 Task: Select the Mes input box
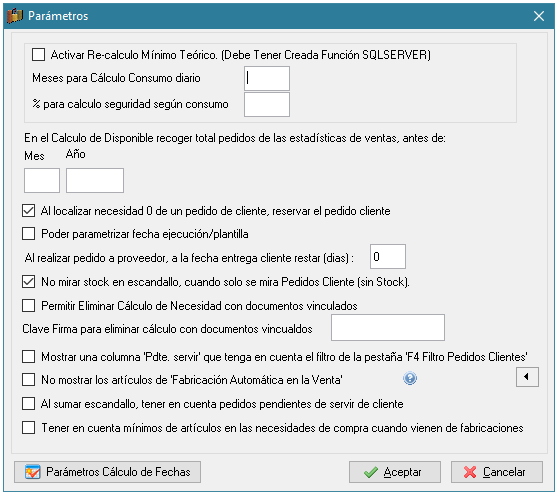(x=42, y=180)
